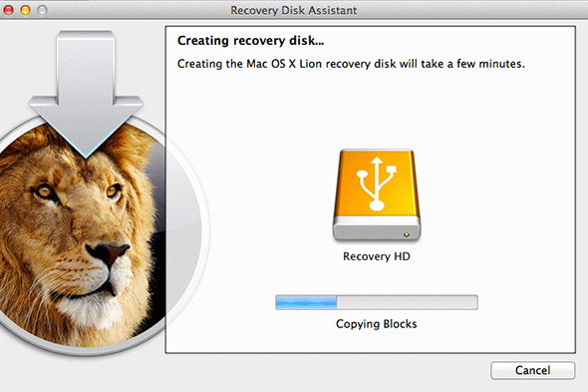Viewport: 588px width, 392px height.
Task: Click the gray disabled zoom button
Action: click(43, 10)
